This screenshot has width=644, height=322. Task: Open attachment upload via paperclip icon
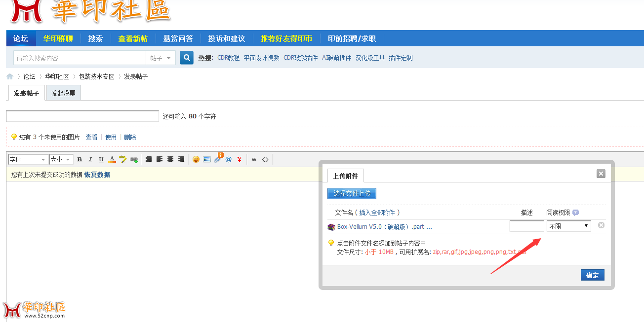coord(217,159)
